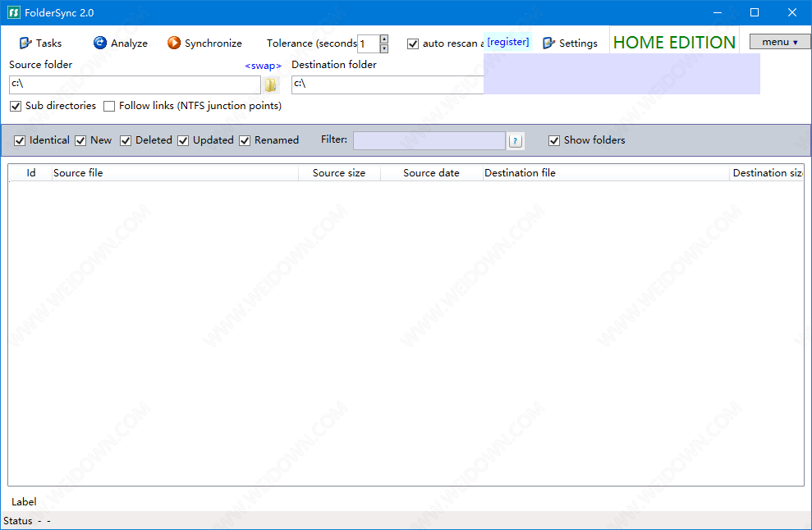The image size is (812, 530).
Task: Sort by the Destination size column header
Action: tap(766, 173)
